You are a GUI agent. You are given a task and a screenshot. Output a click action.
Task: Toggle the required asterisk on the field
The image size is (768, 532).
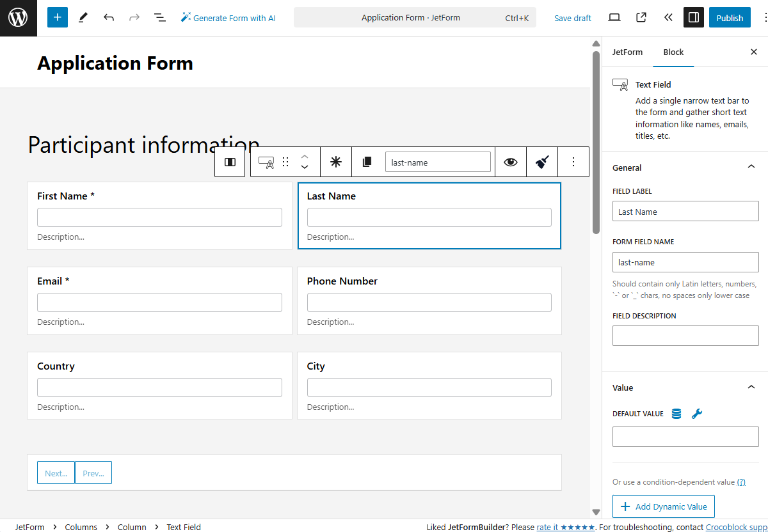(335, 162)
